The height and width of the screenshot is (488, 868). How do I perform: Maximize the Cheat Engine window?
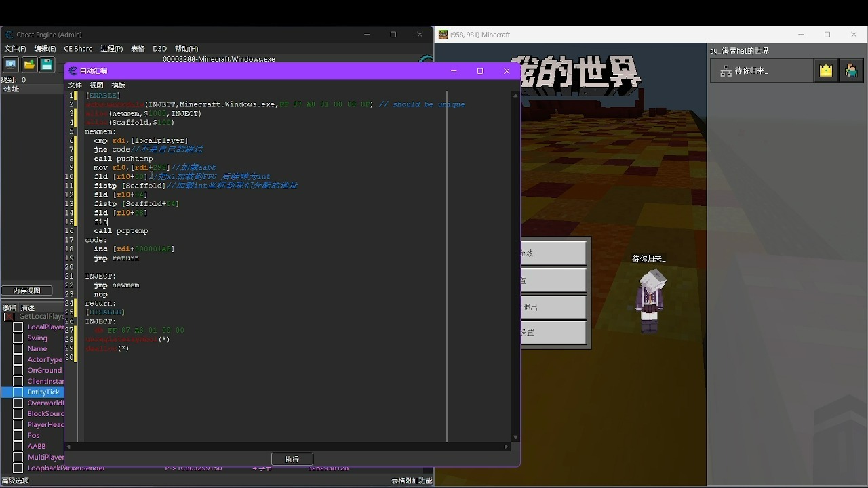coord(393,35)
